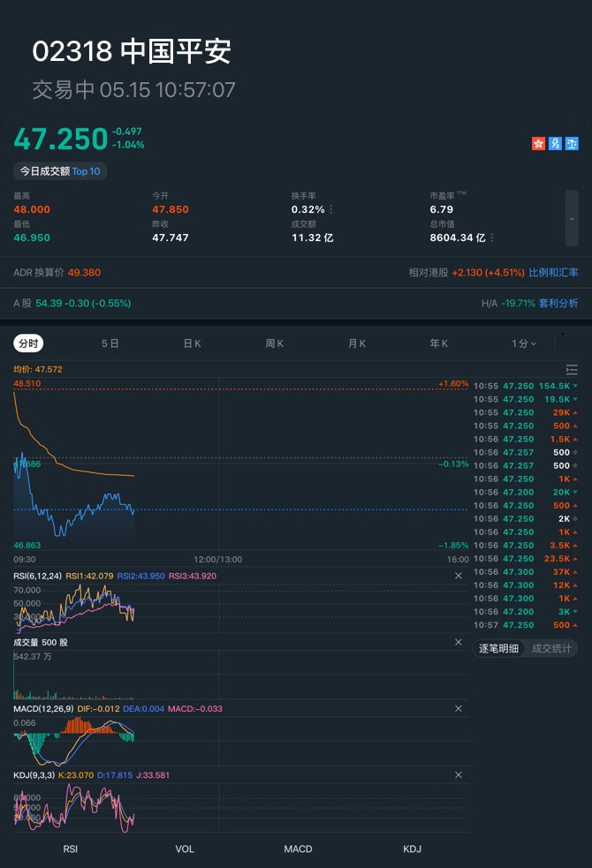Switch to the 5日 chart tab
The height and width of the screenshot is (868, 592).
coord(110,343)
